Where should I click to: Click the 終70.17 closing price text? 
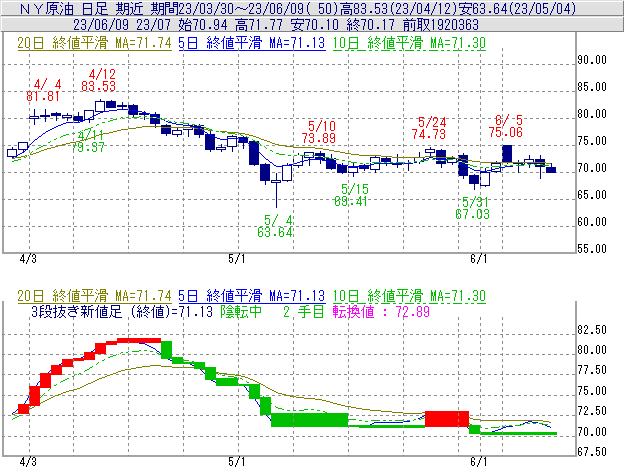coord(370,25)
